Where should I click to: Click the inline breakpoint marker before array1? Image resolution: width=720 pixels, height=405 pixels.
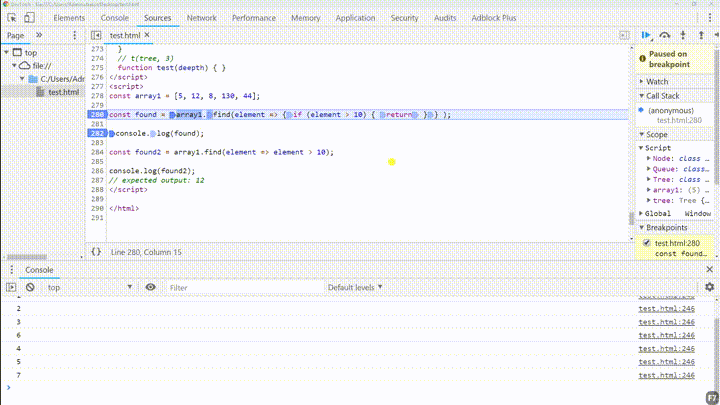(173, 115)
